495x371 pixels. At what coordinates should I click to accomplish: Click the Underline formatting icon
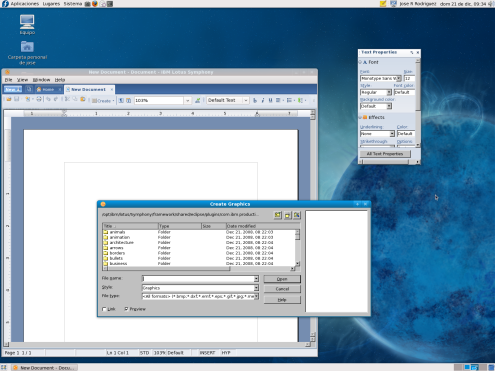270,100
